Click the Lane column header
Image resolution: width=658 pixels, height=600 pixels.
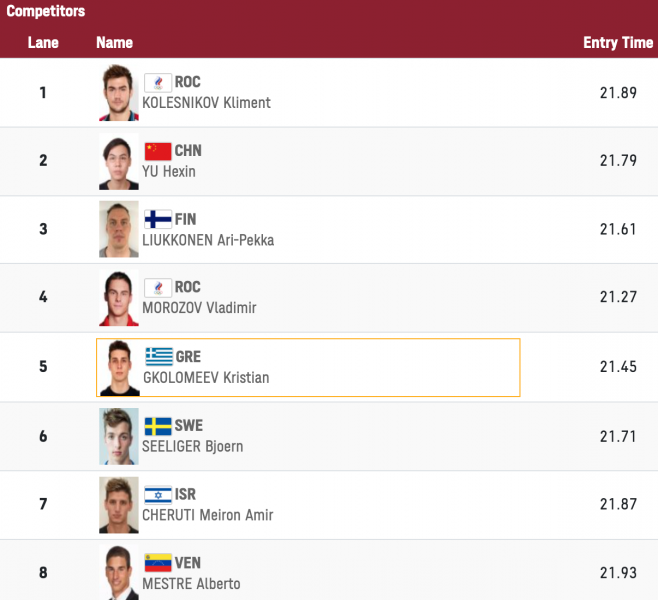pyautogui.click(x=43, y=43)
